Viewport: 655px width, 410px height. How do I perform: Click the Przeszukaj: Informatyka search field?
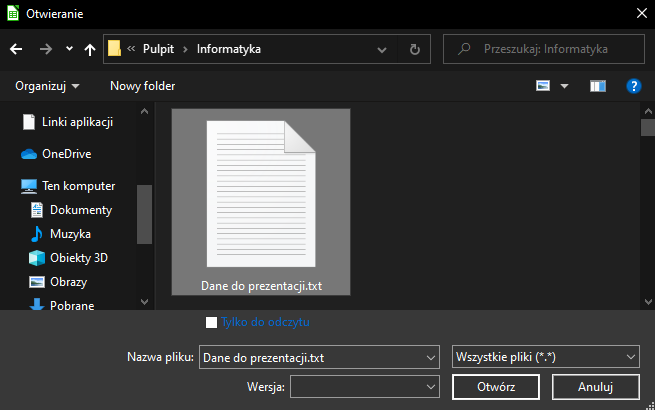coord(543,49)
